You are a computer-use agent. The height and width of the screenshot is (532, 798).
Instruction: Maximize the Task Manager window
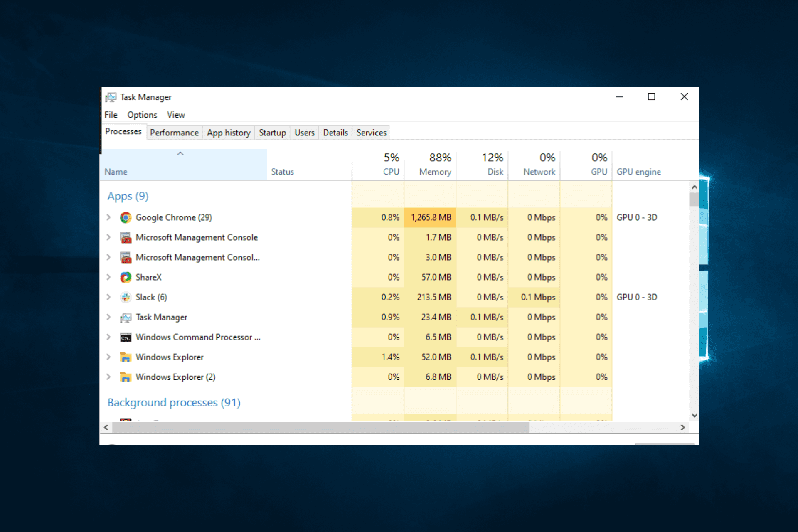[652, 97]
